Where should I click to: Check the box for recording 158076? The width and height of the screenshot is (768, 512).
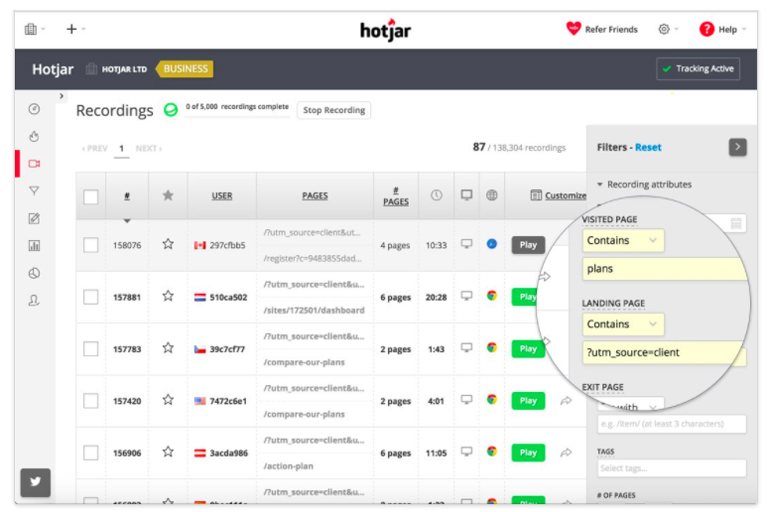pos(91,245)
